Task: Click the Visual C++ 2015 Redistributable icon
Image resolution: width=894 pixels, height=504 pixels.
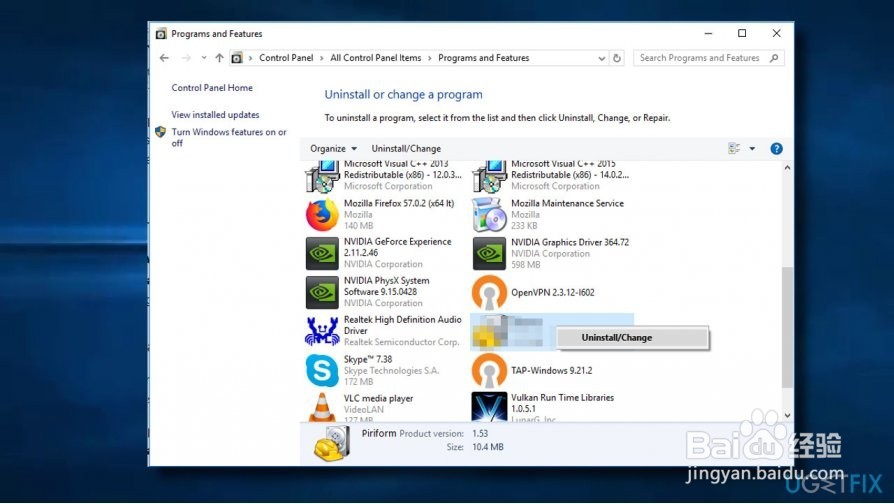Action: tap(489, 177)
